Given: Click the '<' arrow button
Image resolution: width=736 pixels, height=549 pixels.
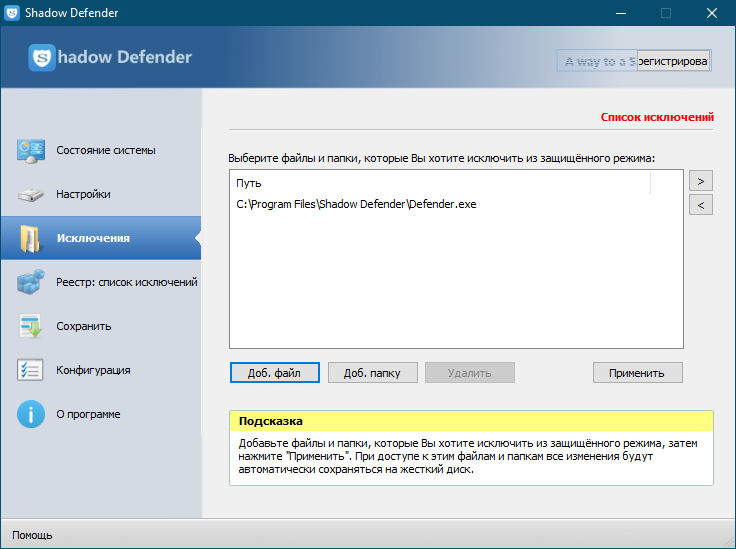Looking at the screenshot, I should (x=701, y=205).
